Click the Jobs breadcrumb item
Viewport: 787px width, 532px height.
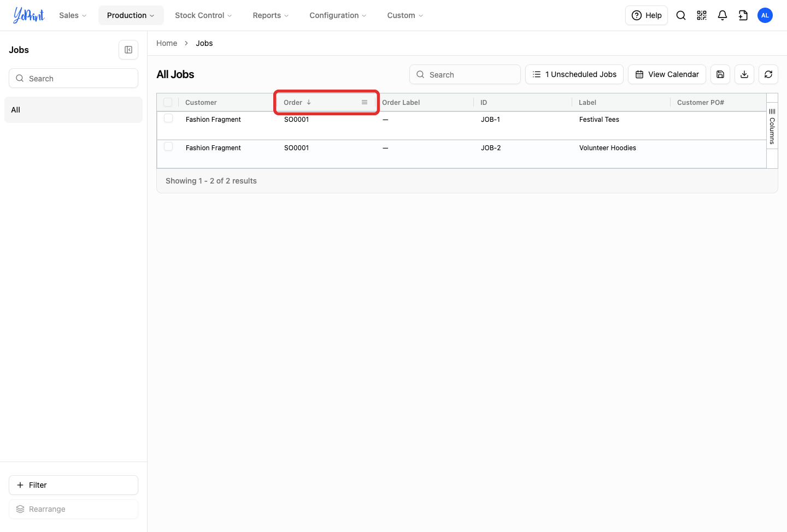(204, 43)
